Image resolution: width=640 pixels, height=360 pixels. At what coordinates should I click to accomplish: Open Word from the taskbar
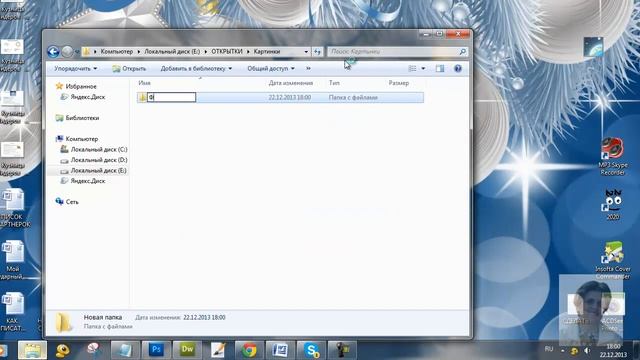point(280,350)
